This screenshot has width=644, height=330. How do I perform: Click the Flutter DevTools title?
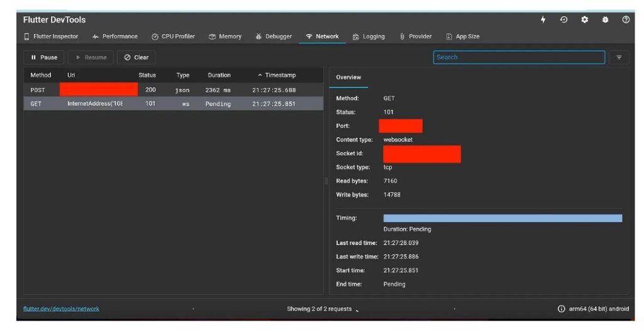point(54,19)
